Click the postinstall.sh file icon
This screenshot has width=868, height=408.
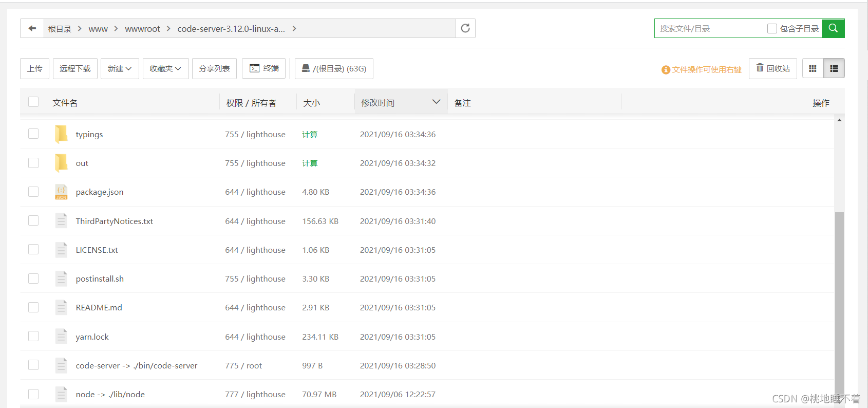pos(61,279)
